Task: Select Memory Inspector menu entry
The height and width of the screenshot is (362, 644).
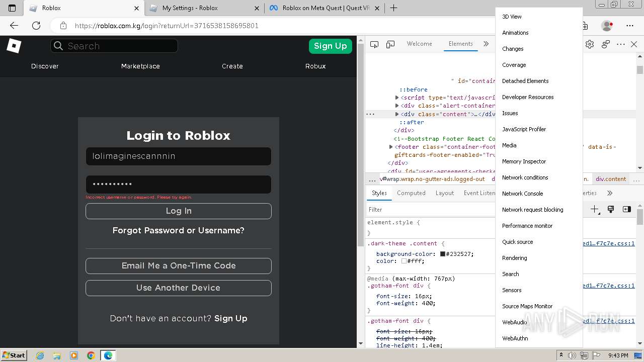Action: click(x=539, y=161)
